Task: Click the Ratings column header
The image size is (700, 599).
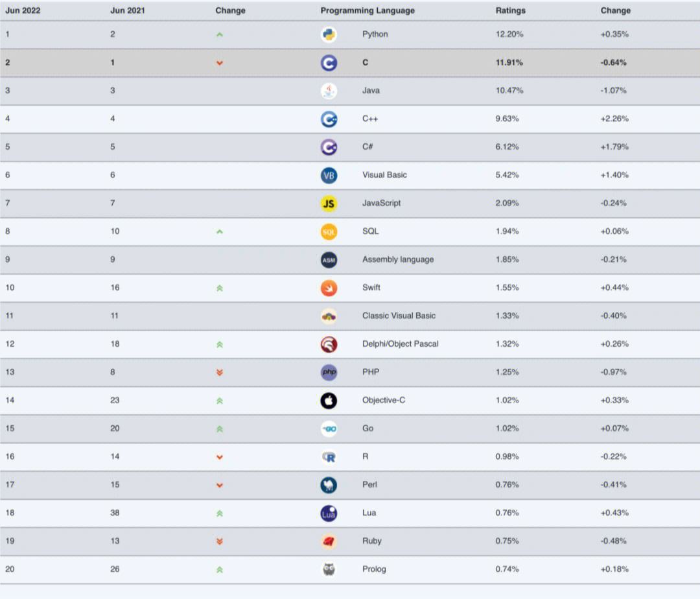Action: (x=511, y=10)
